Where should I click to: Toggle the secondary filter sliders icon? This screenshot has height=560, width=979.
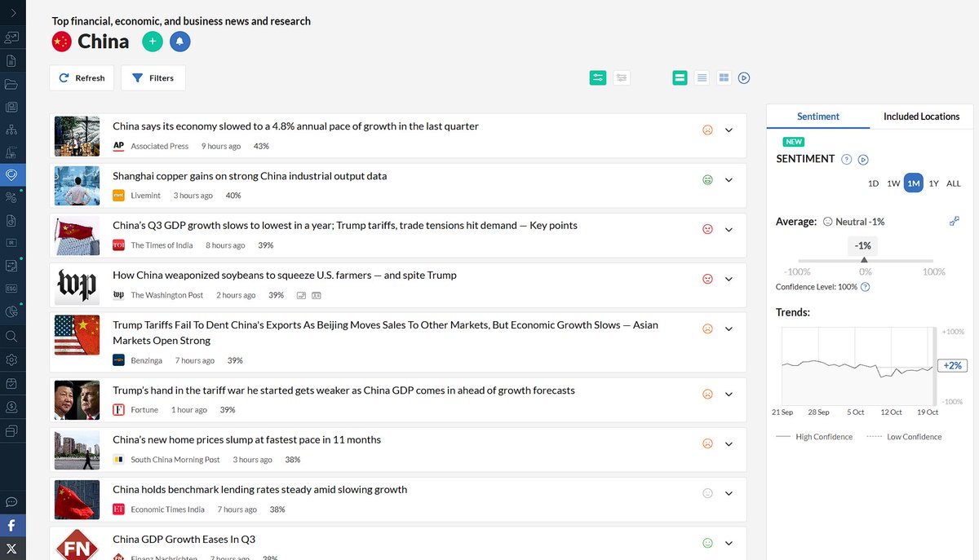[622, 77]
